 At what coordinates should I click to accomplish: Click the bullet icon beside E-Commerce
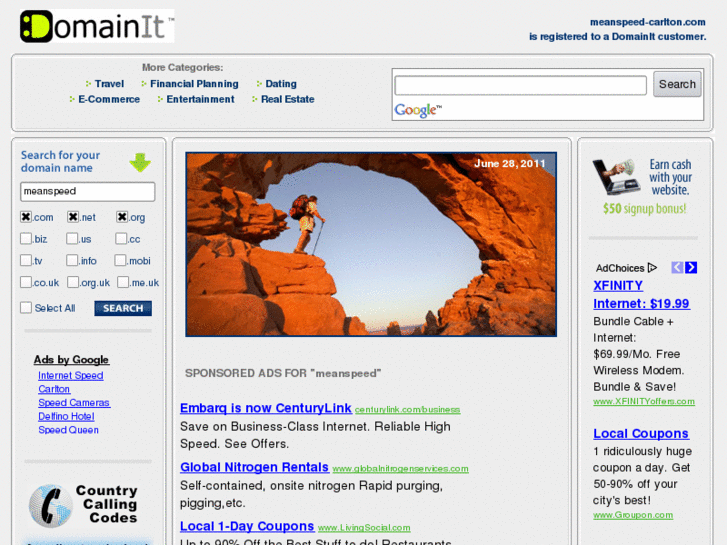[x=72, y=99]
